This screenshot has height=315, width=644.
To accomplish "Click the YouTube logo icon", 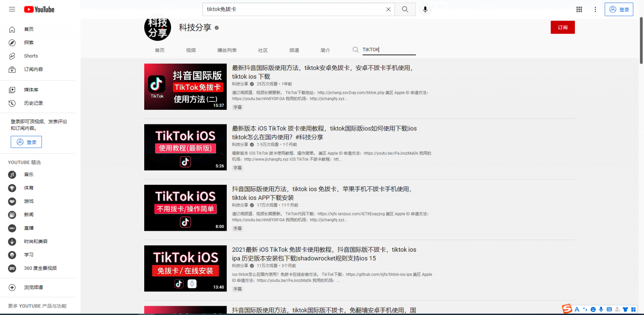I will click(x=39, y=9).
